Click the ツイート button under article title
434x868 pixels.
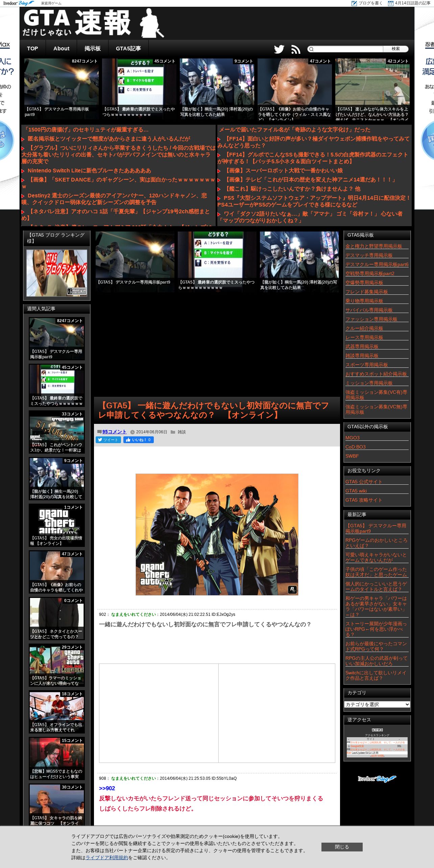coord(108,440)
